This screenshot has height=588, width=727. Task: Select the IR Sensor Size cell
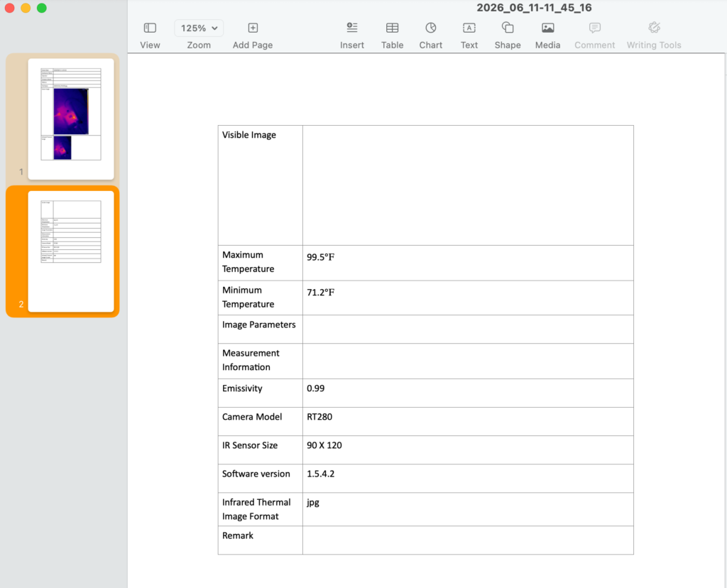260,450
